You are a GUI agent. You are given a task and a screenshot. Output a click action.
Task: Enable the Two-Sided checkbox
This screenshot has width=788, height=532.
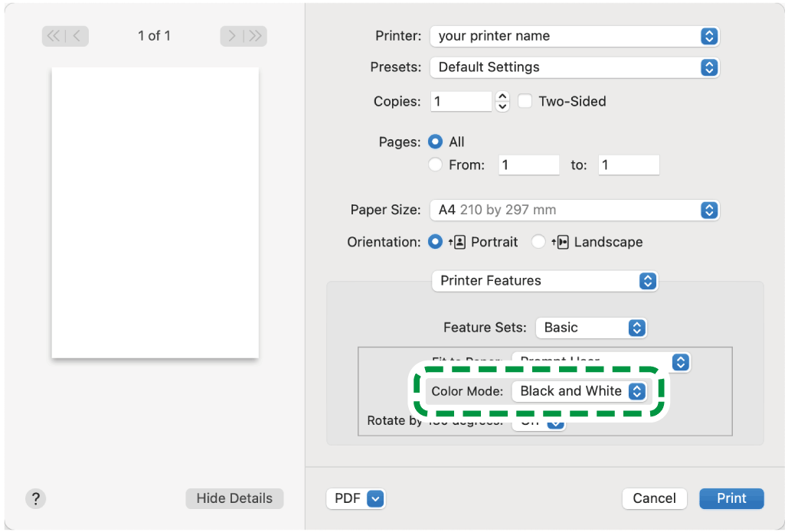[525, 101]
